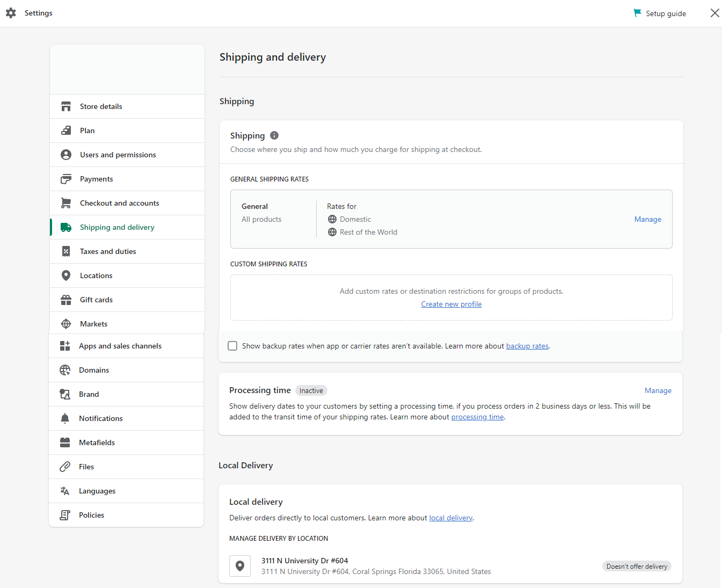The width and height of the screenshot is (722, 588).
Task: Click the Payments card icon
Action: [66, 179]
